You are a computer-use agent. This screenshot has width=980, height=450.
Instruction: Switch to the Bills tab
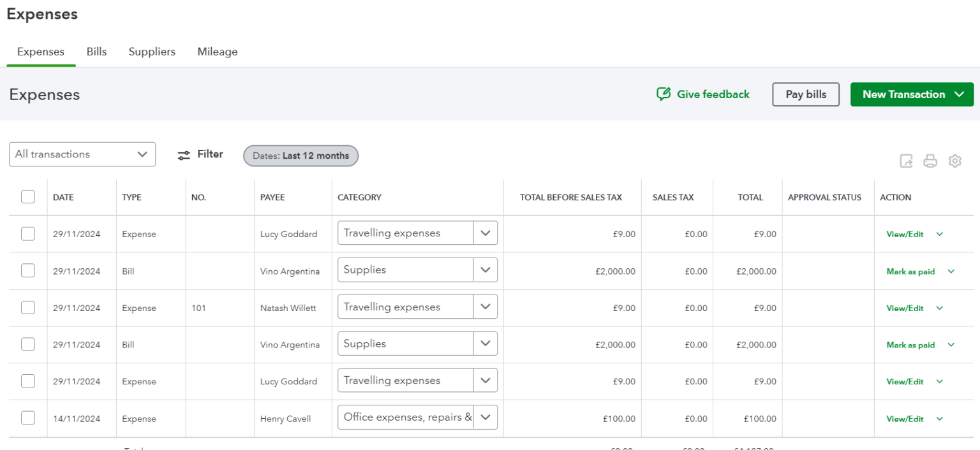(96, 52)
